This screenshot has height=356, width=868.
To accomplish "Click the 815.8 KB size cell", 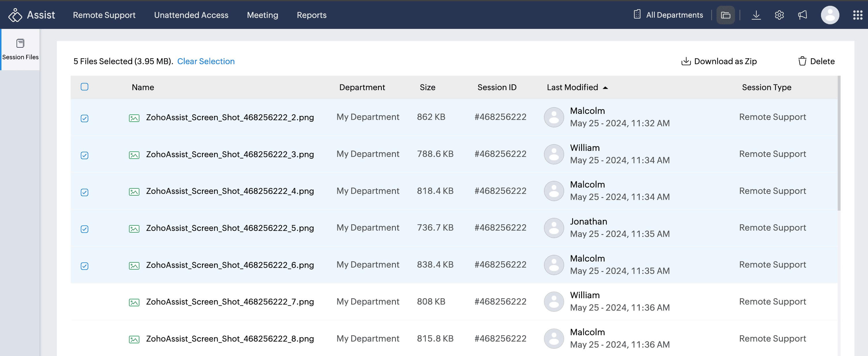I will click(x=435, y=338).
